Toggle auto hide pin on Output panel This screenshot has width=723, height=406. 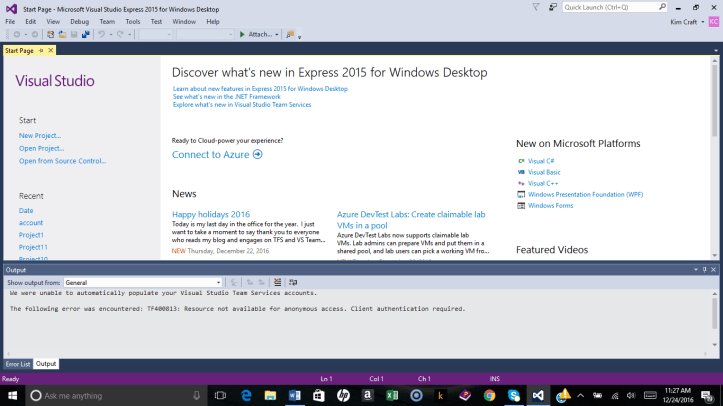[x=704, y=270]
